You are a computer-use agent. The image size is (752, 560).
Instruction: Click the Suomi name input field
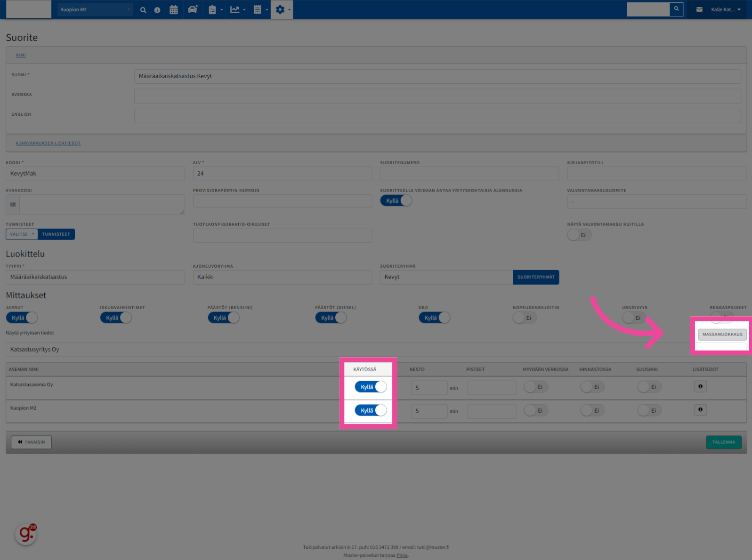click(437, 76)
